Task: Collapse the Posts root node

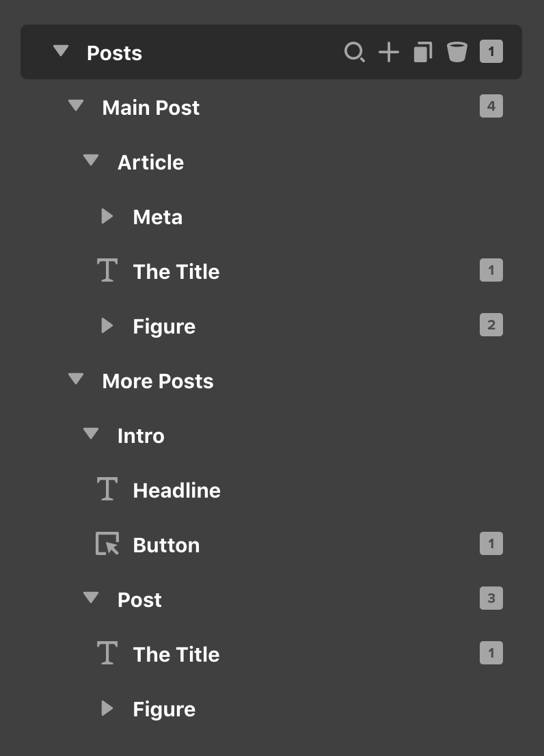Action: click(61, 51)
